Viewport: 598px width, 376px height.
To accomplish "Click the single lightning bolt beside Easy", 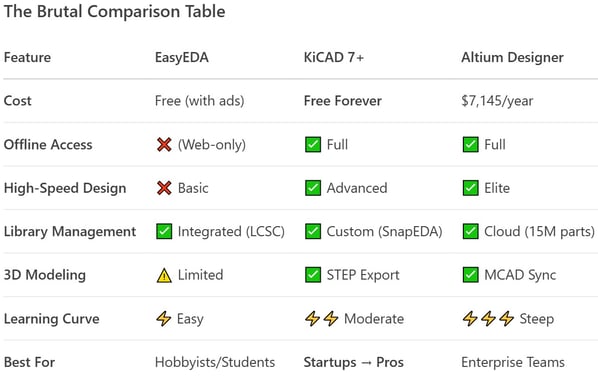I will [164, 319].
